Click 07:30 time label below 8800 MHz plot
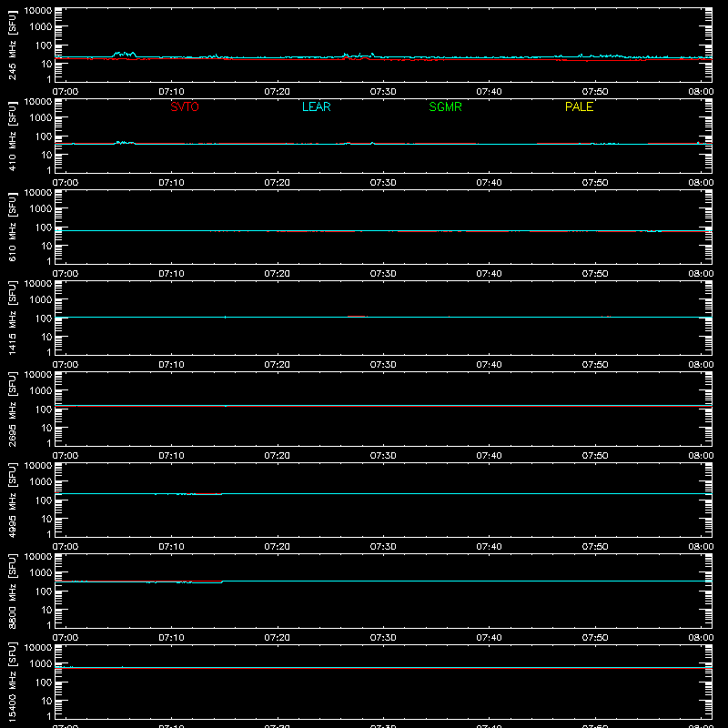 (383, 638)
